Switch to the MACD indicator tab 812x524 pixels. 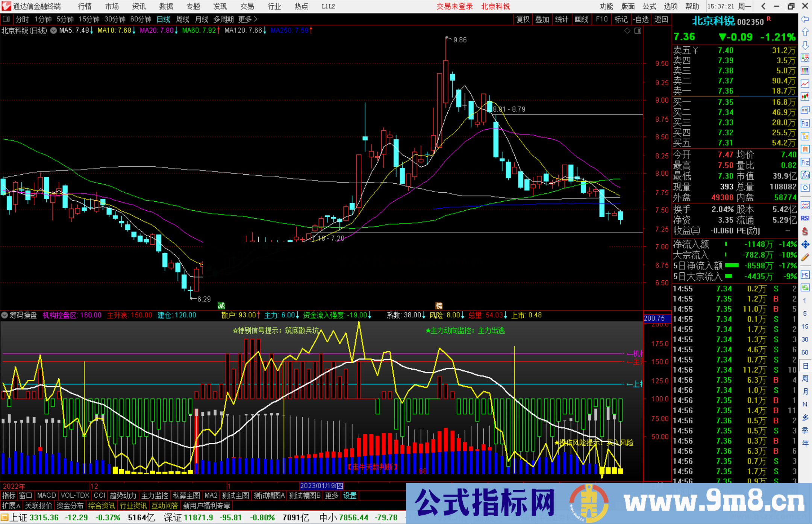pos(47,495)
